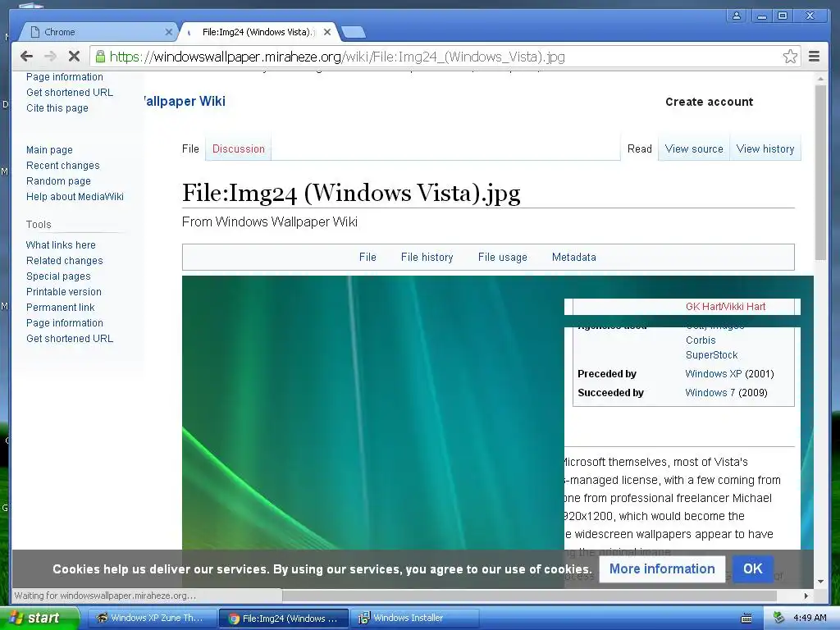
Task: Click the horizontal scroll right arrow
Action: [x=806, y=596]
